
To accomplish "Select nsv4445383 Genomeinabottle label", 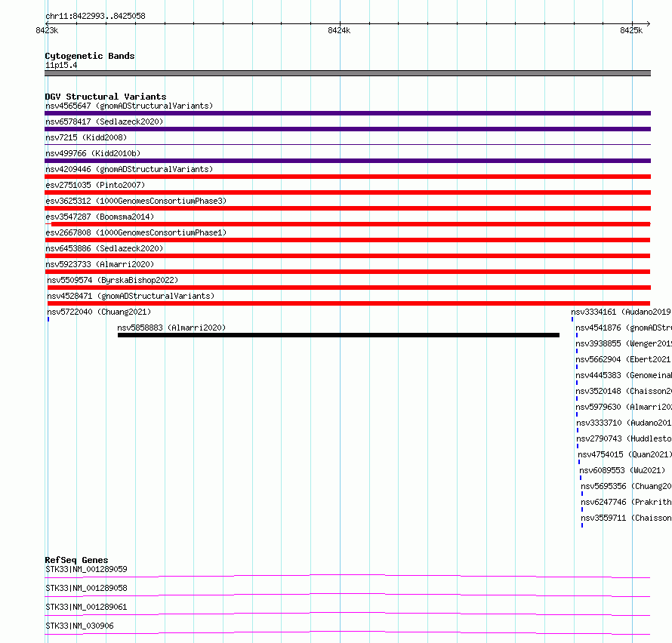I will (x=624, y=375).
